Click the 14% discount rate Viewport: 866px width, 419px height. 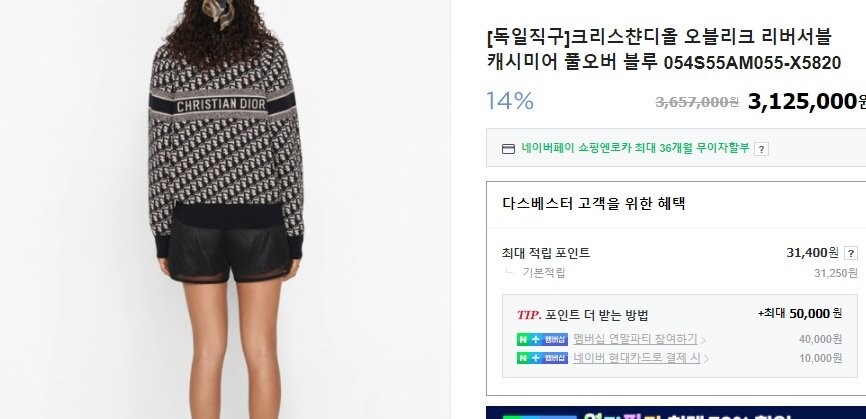(x=509, y=101)
